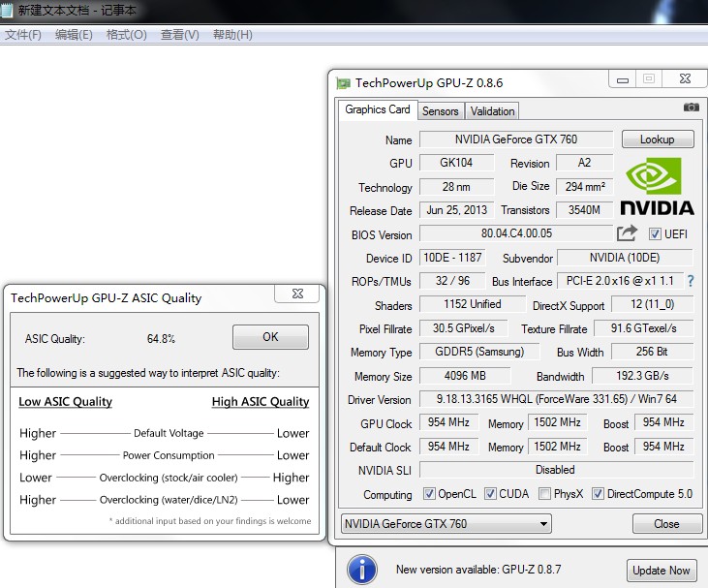Image resolution: width=708 pixels, height=588 pixels.
Task: Click the Lookup button
Action: [x=658, y=139]
